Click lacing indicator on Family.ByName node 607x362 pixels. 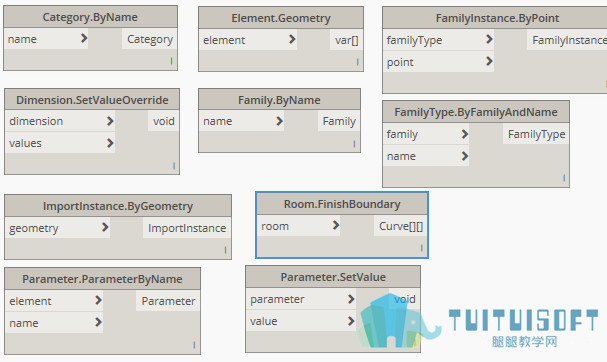354,144
